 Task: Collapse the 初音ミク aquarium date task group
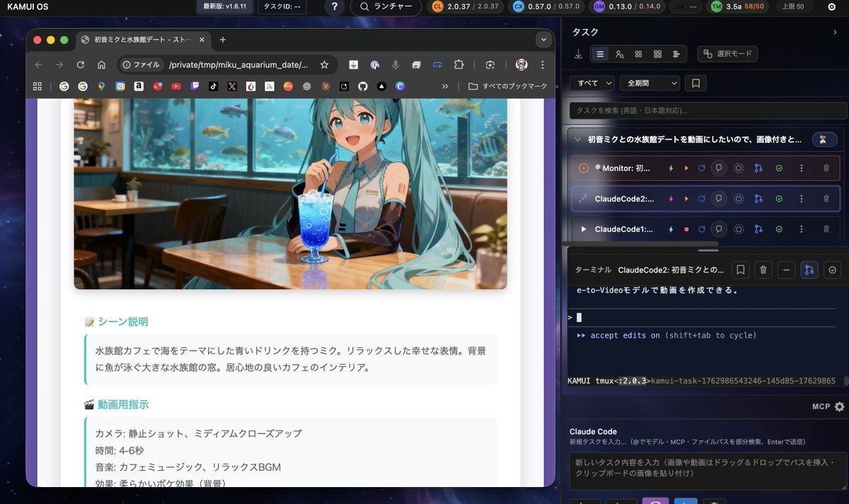(578, 139)
